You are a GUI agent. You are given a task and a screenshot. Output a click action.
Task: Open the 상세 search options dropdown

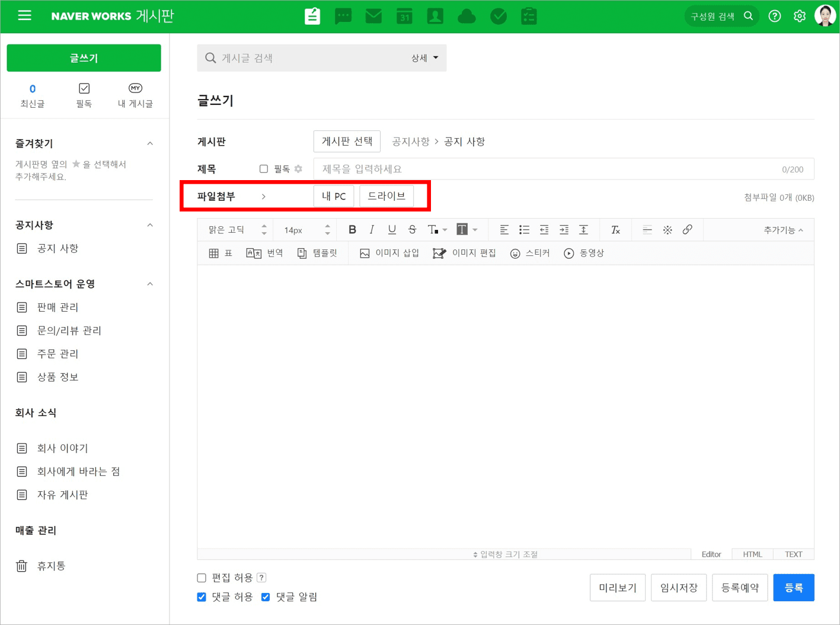click(423, 57)
